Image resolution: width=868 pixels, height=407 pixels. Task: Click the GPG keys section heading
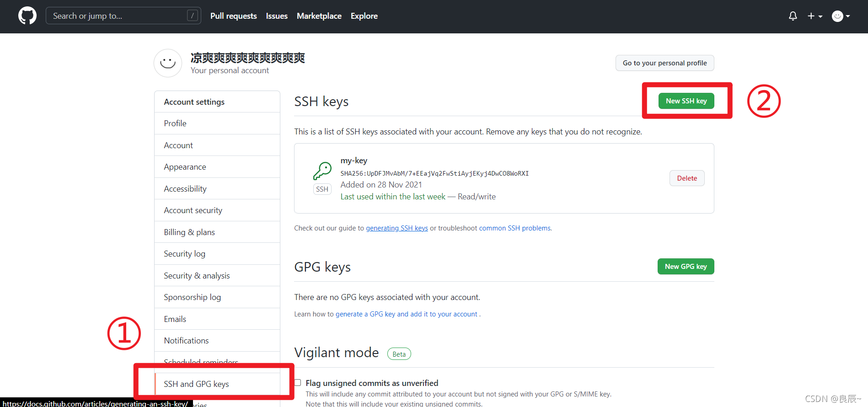[x=322, y=267]
